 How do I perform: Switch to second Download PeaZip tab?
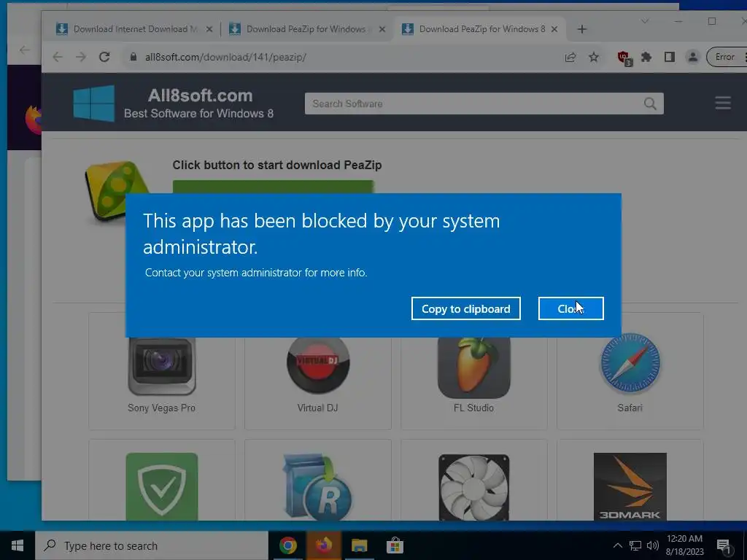point(307,29)
